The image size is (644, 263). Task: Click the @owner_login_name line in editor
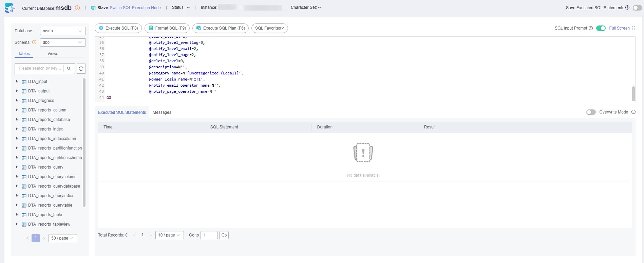tap(177, 79)
